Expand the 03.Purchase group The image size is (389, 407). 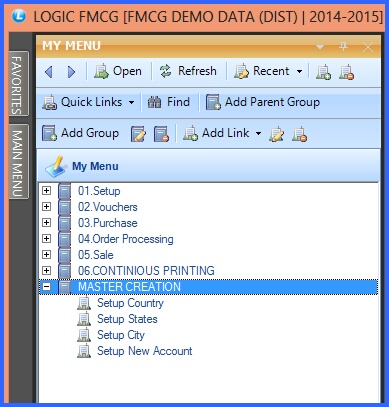point(47,223)
